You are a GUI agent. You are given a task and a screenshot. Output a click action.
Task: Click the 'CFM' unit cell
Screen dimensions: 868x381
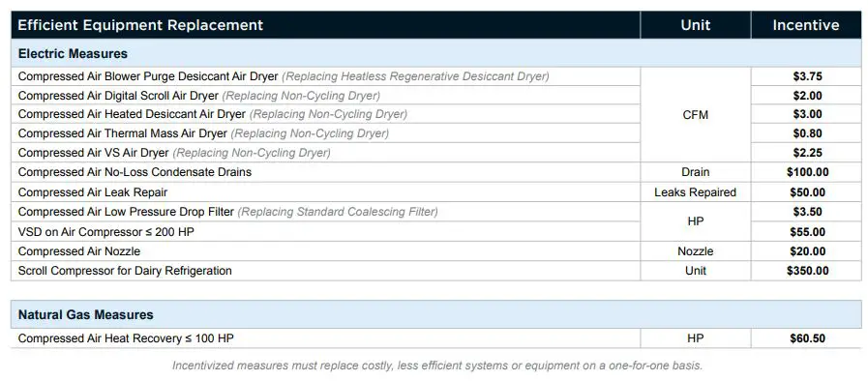coord(696,114)
